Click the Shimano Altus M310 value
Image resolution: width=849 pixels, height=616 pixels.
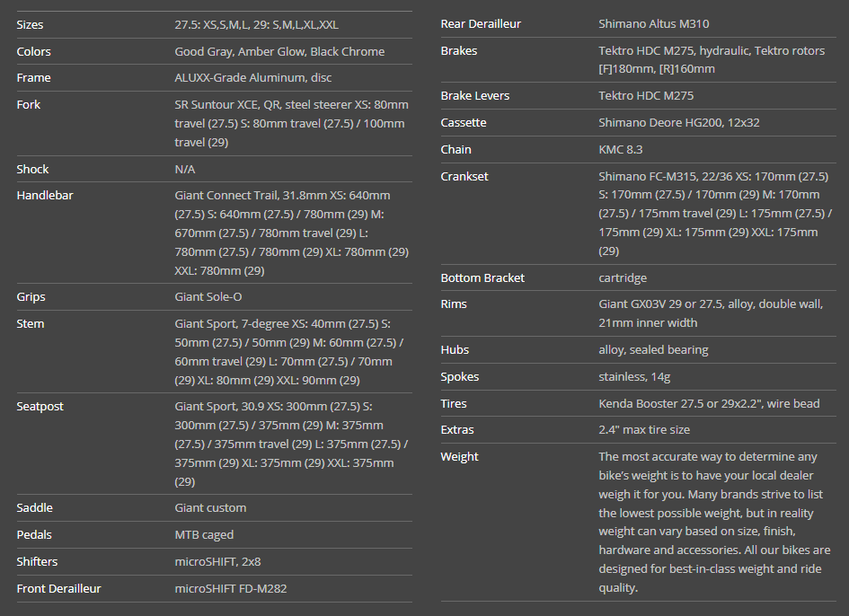[653, 23]
